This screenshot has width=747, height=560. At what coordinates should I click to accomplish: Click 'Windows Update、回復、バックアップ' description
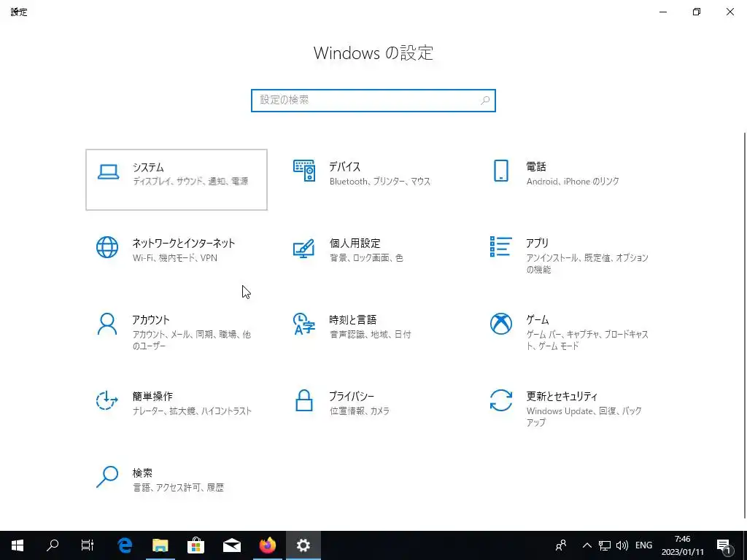584,416
